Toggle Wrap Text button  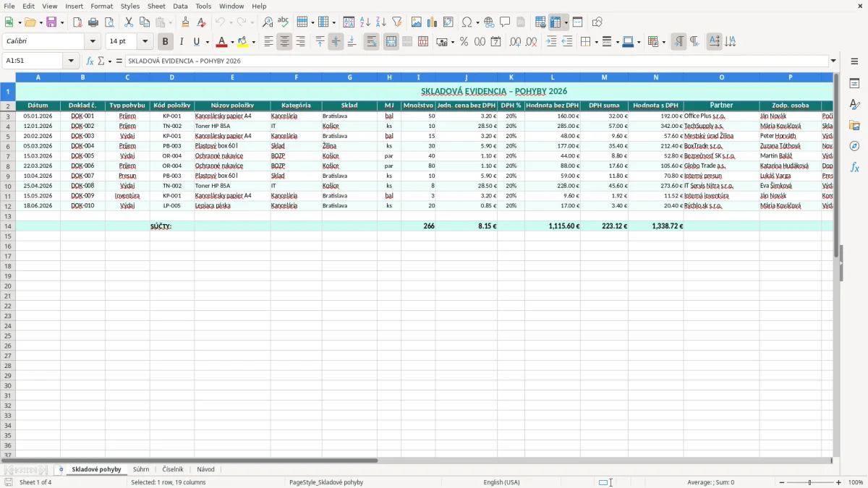(x=371, y=42)
